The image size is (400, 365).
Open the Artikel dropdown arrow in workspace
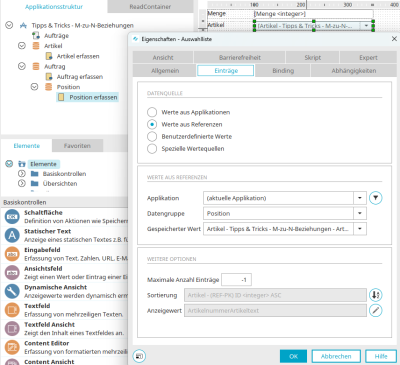[366, 26]
